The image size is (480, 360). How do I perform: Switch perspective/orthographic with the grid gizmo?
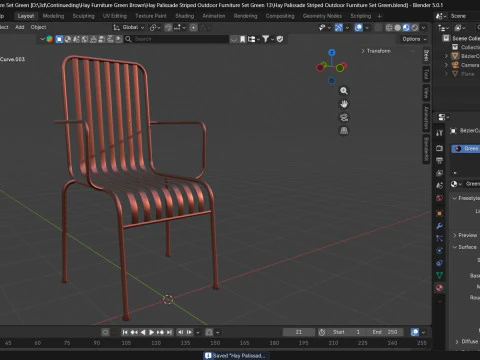click(x=344, y=131)
